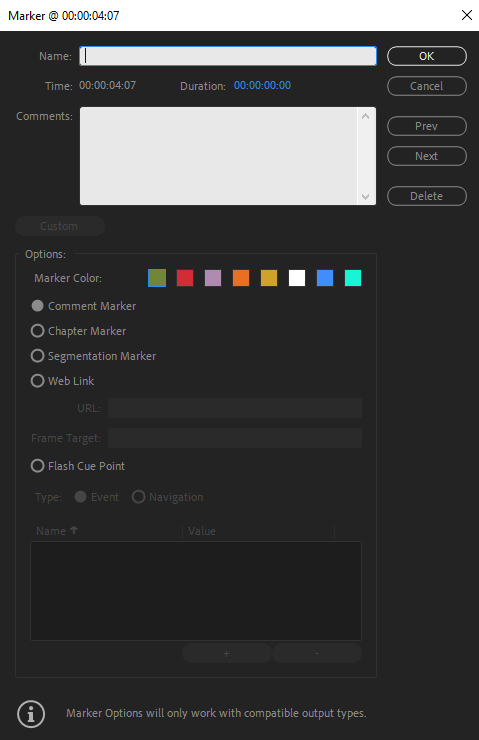Click the disabled Custom button
The width and height of the screenshot is (479, 740).
click(60, 226)
